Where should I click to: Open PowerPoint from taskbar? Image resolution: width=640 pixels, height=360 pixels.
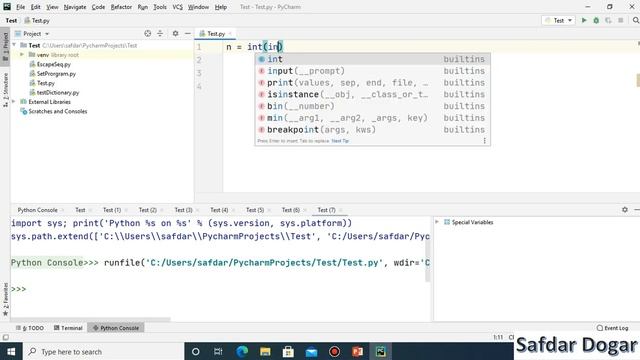(357, 351)
